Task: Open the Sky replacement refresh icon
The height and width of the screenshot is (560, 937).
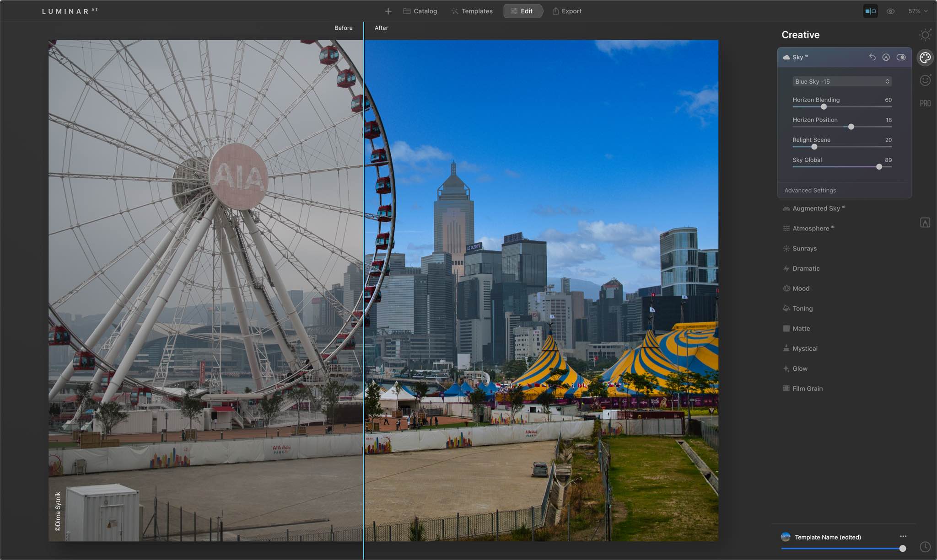Action: [x=871, y=57]
